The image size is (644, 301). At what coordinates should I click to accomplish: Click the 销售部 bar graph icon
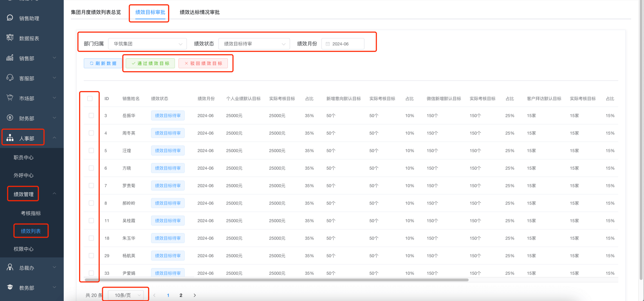pyautogui.click(x=10, y=58)
